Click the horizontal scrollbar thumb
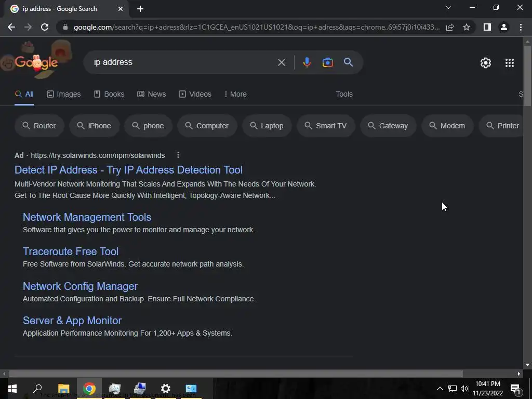 click(236, 374)
